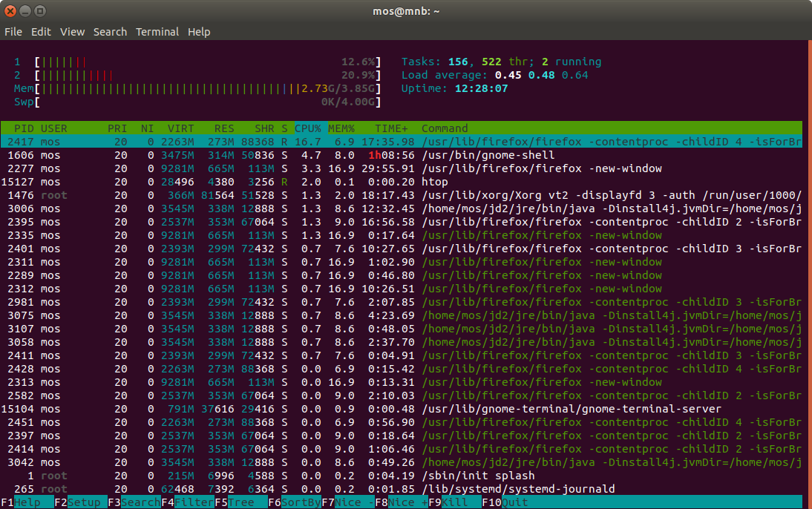This screenshot has width=812, height=509.
Task: Sort by the RES column header
Action: [224, 128]
